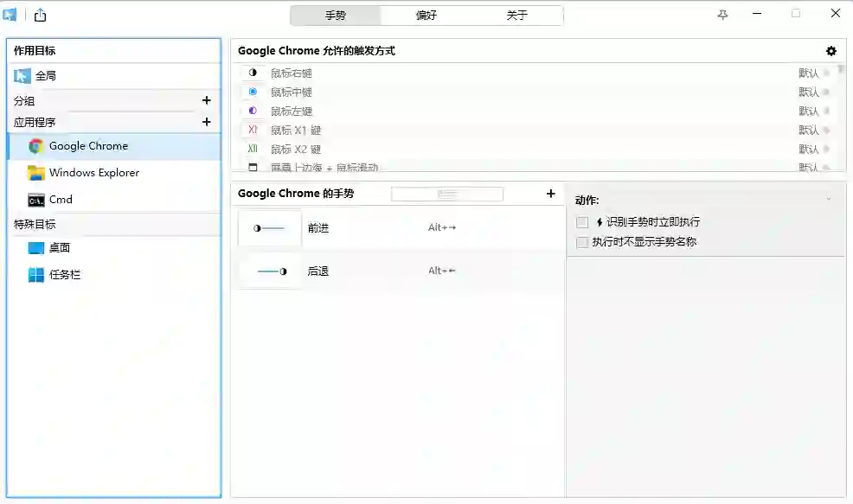
Task: Add a new group with plus icon
Action: pyautogui.click(x=206, y=100)
